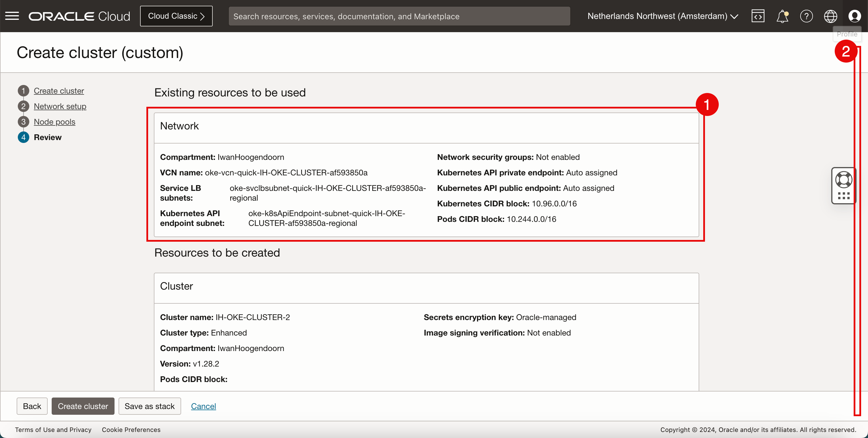Click the Oracle Cloud logo
868x438 pixels.
[x=79, y=16]
